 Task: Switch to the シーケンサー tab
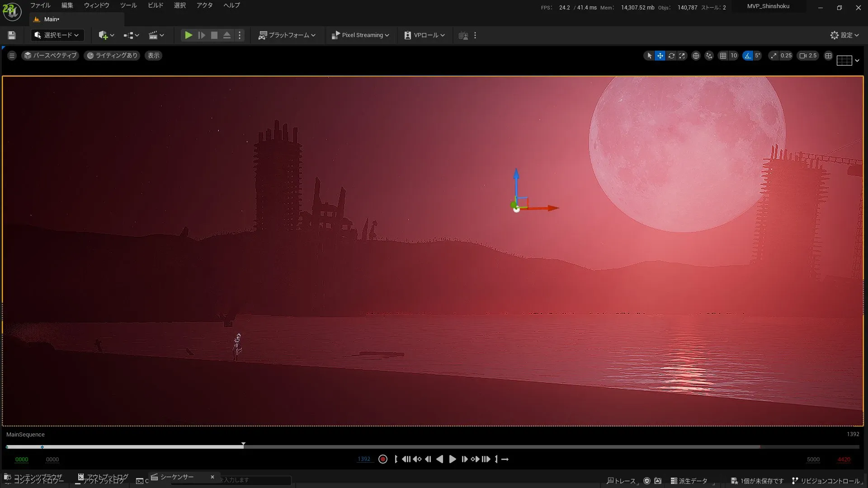tap(177, 477)
